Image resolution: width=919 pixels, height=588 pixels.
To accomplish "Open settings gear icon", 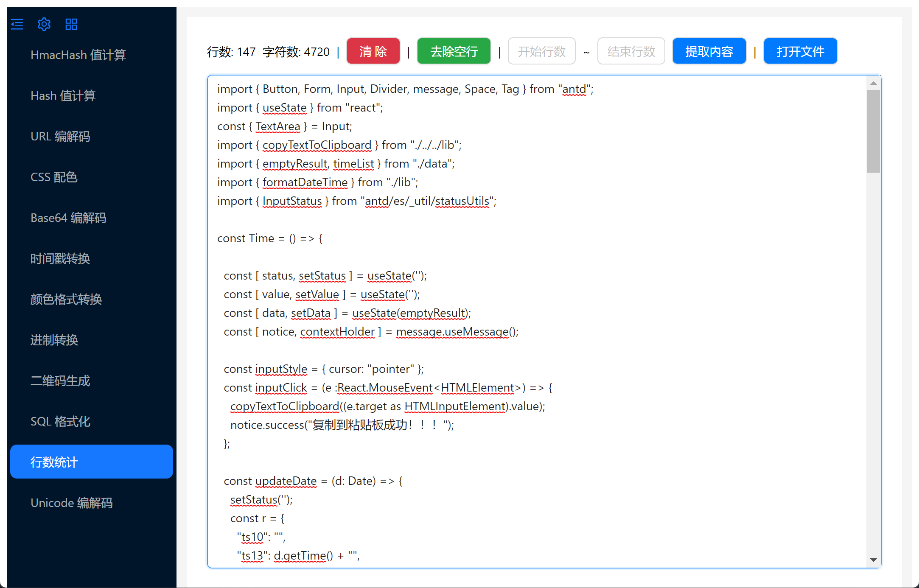I will (44, 24).
